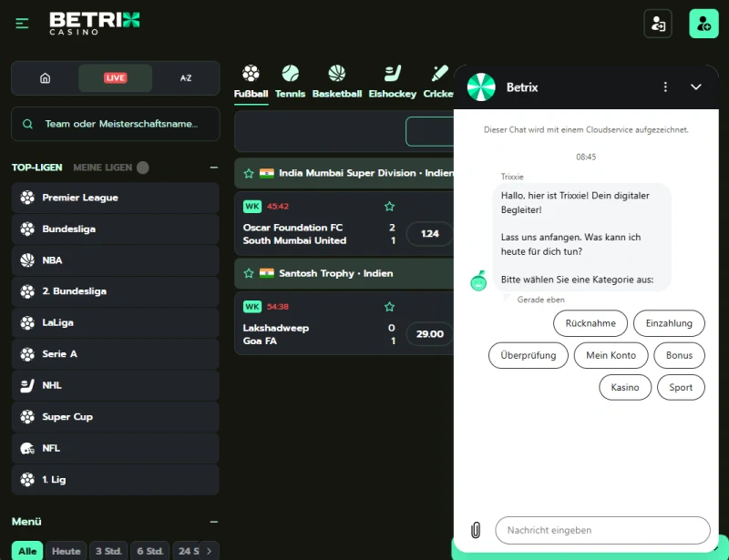This screenshot has height=560, width=729.
Task: Click the login icon in the header
Action: (x=657, y=24)
